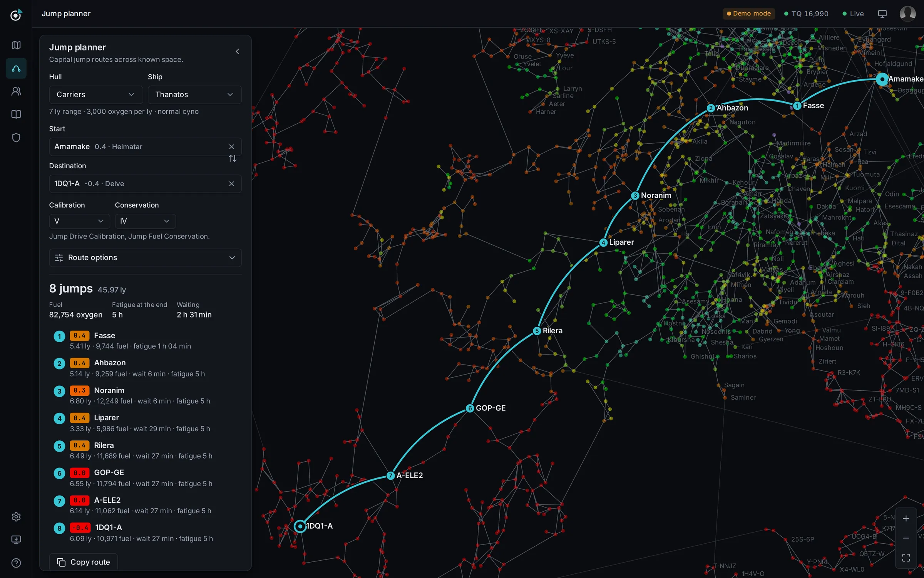
Task: Clear the Amamake start system
Action: [231, 147]
